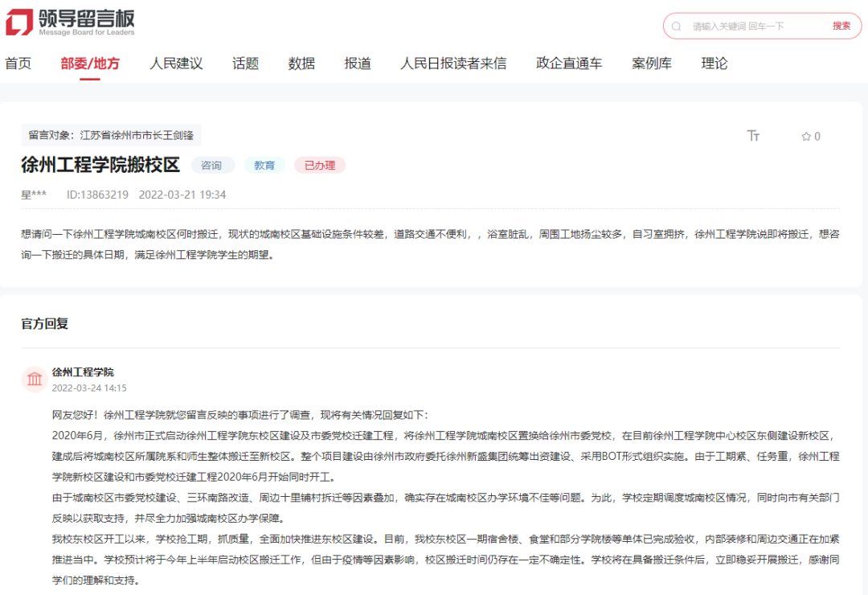Click the magnifier icon in search box

point(676,26)
